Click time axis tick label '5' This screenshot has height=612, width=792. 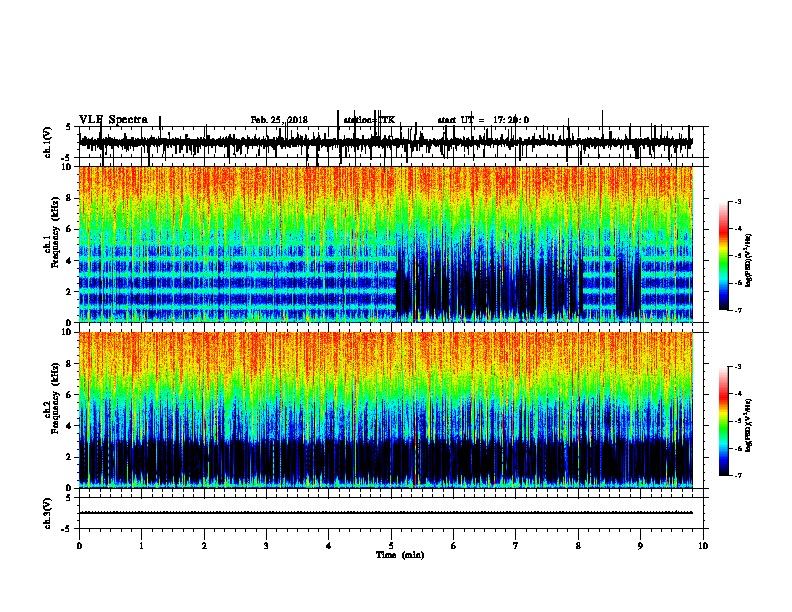[x=391, y=545]
